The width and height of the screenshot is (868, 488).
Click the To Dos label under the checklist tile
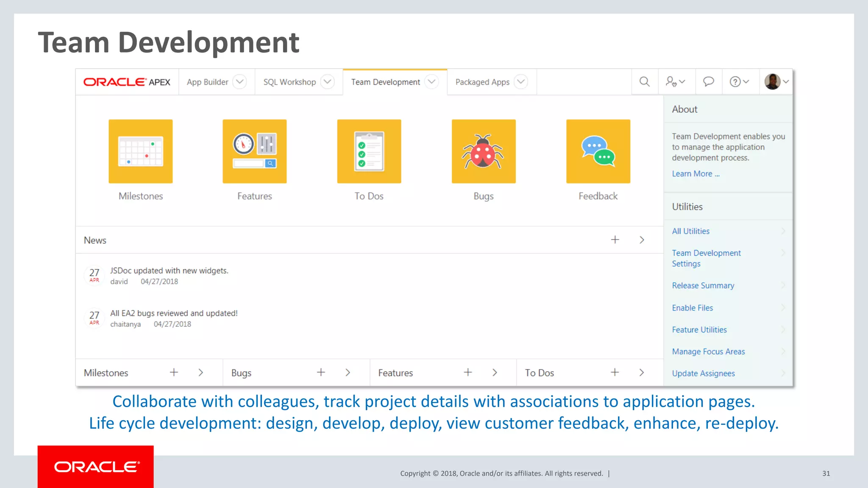click(x=369, y=196)
